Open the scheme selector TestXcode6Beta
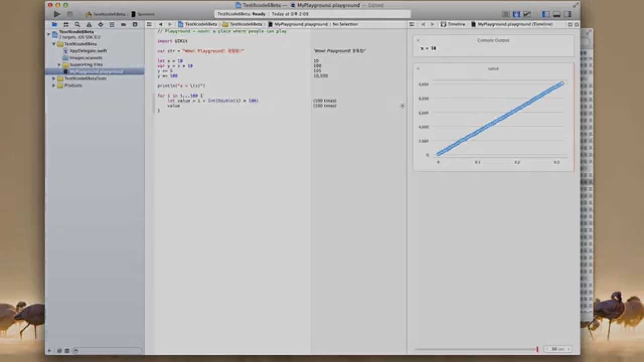This screenshot has height=362, width=644. coord(105,14)
